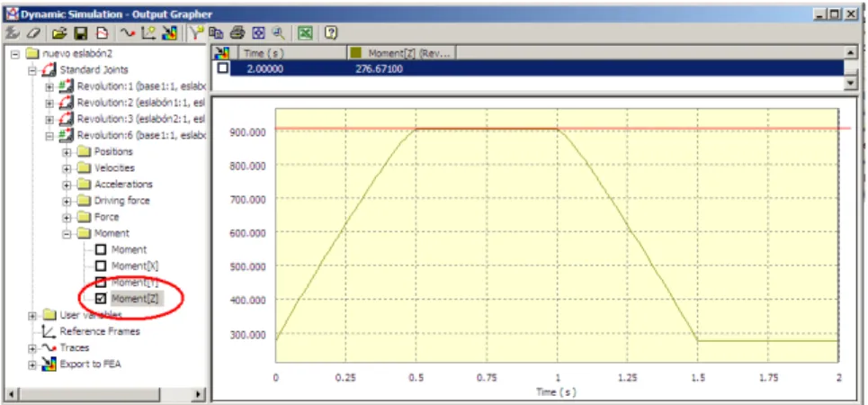Click the tree panel horizontal scrollbar thumb

click(x=90, y=394)
